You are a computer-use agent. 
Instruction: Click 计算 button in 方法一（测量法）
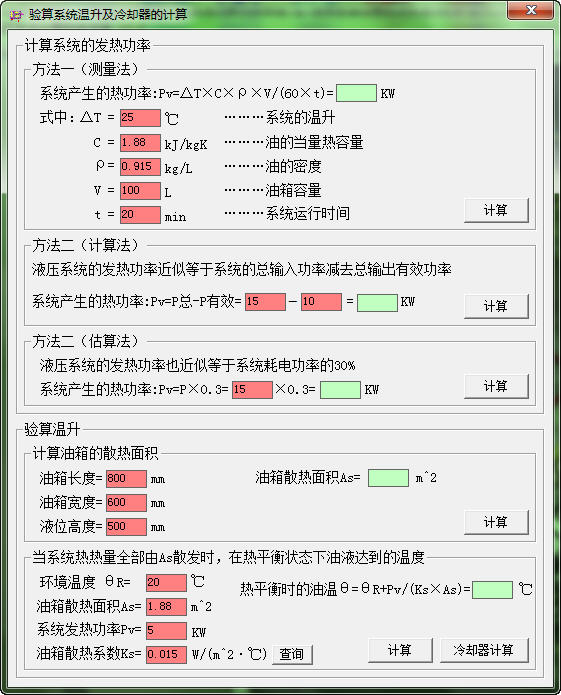click(x=496, y=210)
